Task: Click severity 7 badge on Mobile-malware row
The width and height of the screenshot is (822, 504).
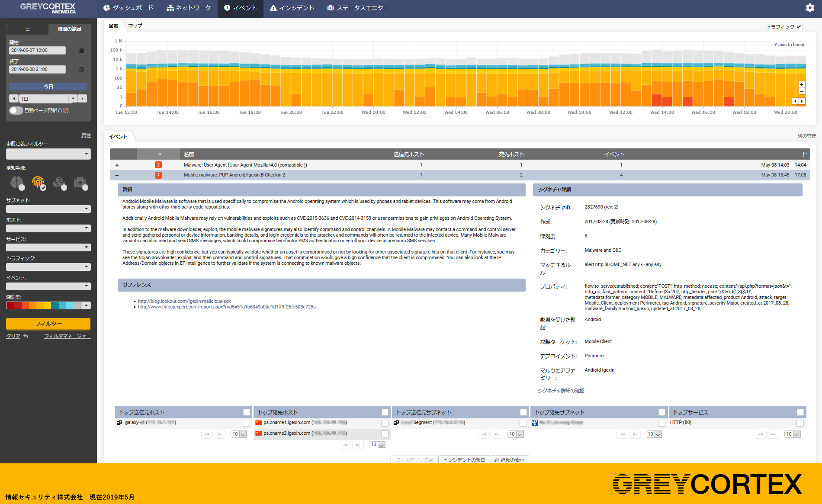Action: click(158, 175)
